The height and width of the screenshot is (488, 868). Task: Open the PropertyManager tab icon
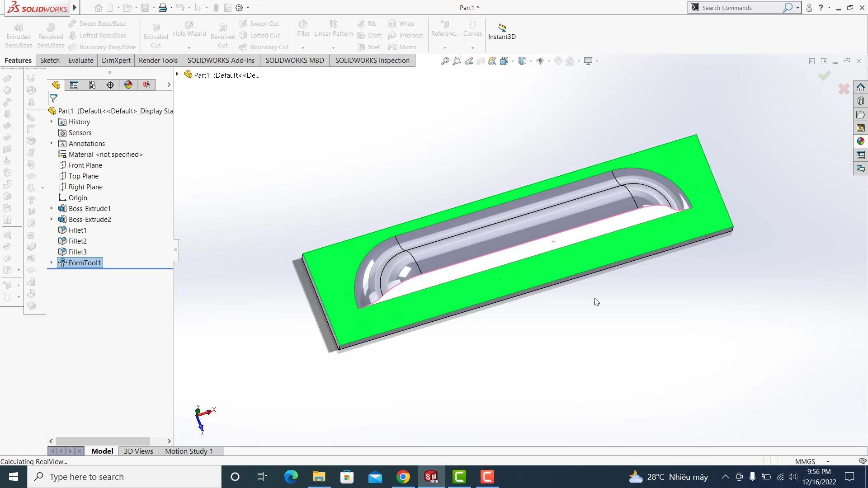[x=74, y=85]
